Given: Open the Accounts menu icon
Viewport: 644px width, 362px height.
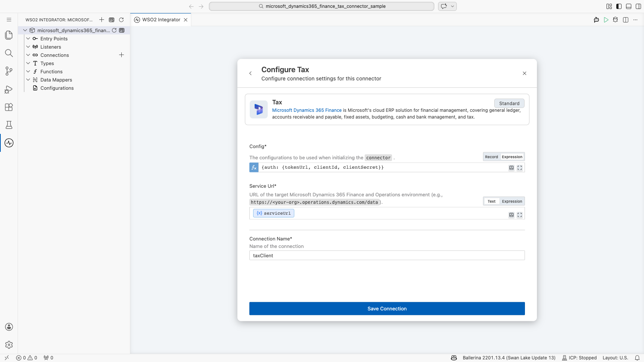Looking at the screenshot, I should (x=9, y=327).
